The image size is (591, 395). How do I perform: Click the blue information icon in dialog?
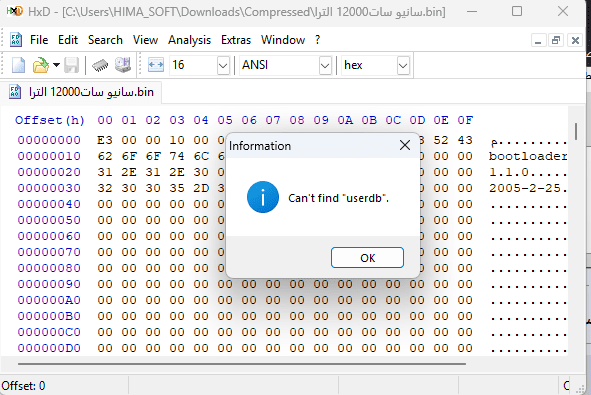[263, 197]
